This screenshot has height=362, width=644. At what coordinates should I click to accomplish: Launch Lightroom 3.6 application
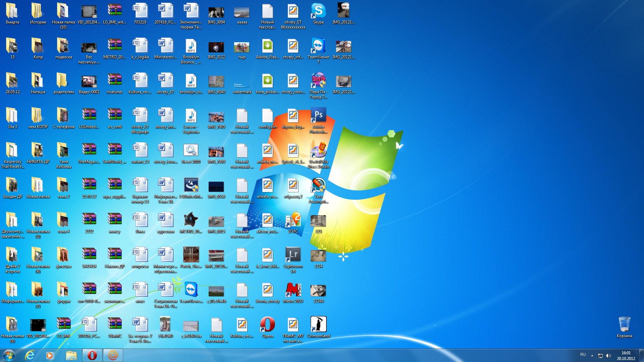click(x=293, y=256)
